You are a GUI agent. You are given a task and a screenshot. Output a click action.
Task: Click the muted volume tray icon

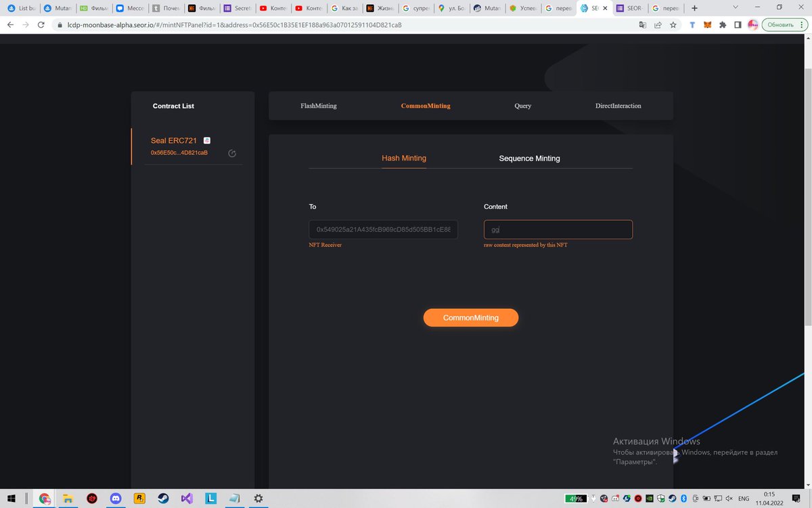(x=729, y=499)
